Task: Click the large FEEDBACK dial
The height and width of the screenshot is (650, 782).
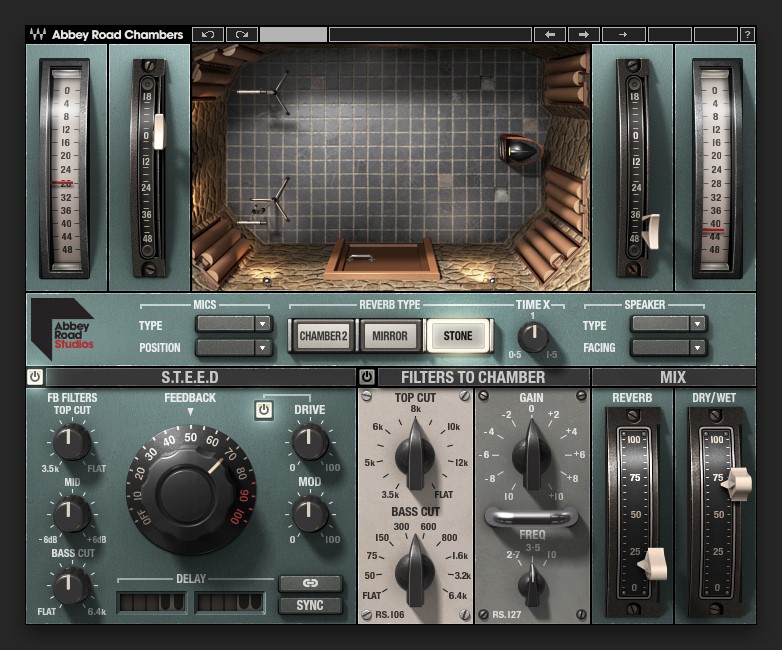Action: pyautogui.click(x=191, y=490)
